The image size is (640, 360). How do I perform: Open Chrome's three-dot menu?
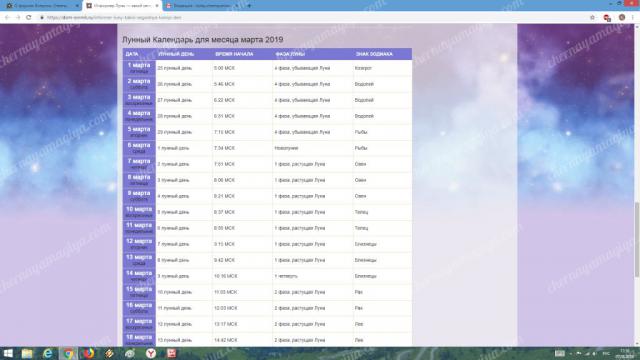(x=633, y=18)
